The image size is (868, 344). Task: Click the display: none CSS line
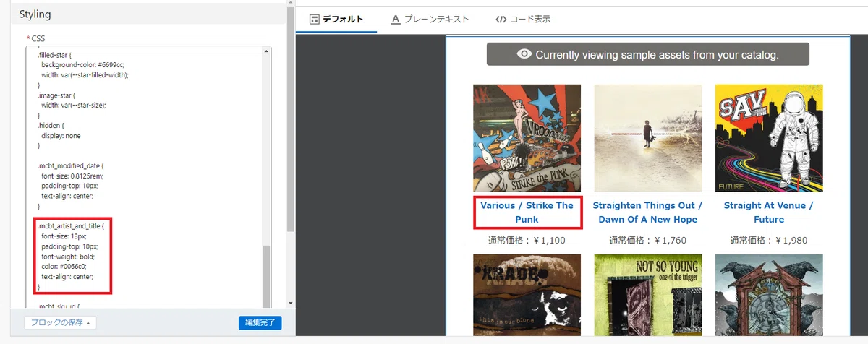[61, 135]
